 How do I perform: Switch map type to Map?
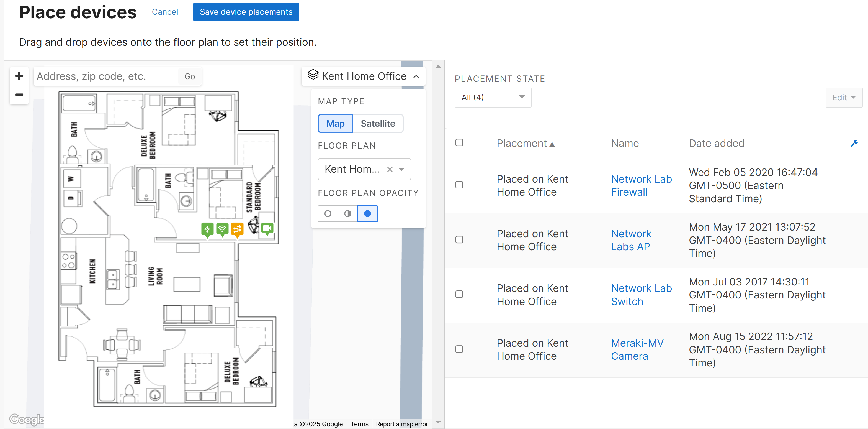336,123
